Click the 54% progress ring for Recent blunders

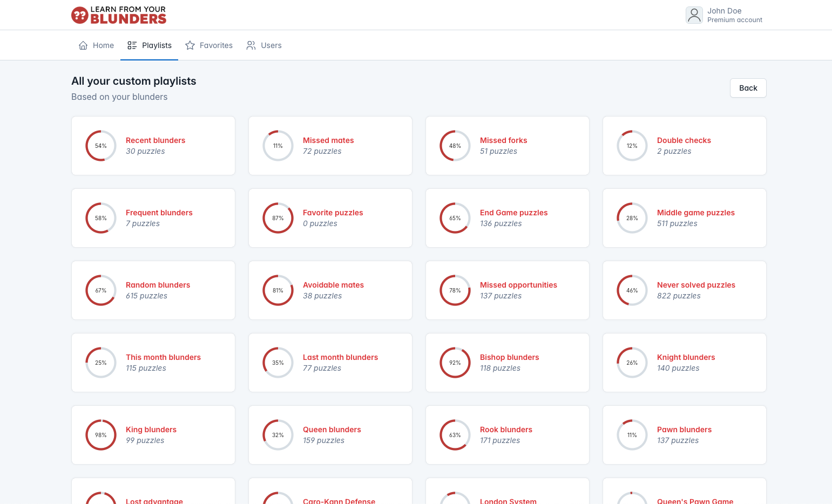pyautogui.click(x=101, y=146)
